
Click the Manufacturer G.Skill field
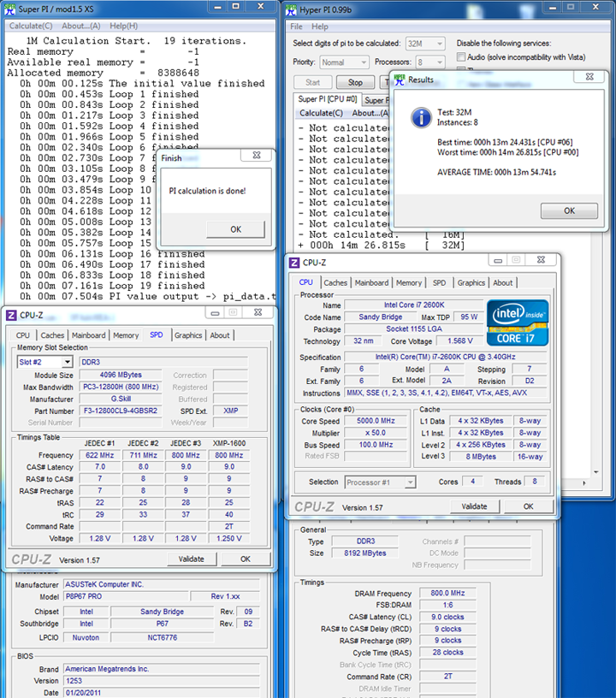click(x=120, y=399)
